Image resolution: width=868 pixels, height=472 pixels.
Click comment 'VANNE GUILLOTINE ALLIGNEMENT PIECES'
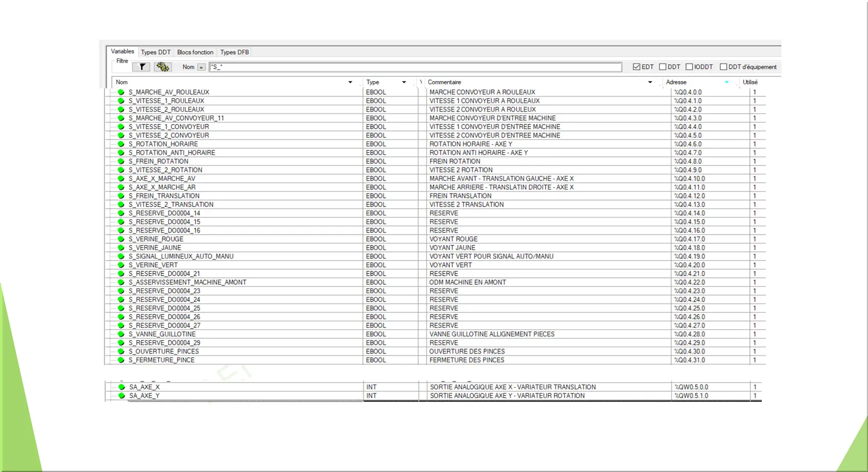(x=492, y=335)
